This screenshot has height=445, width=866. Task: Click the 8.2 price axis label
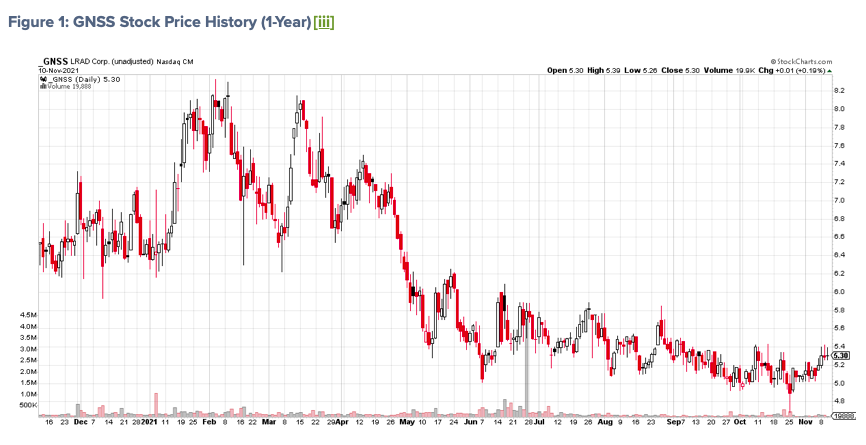pos(839,90)
